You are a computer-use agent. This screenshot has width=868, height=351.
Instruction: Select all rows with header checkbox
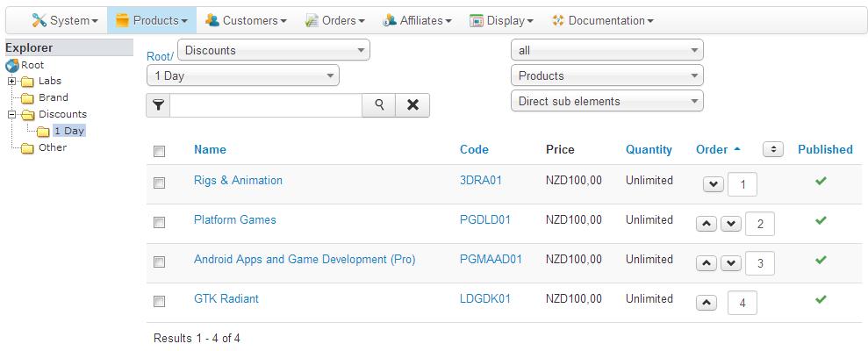point(159,151)
